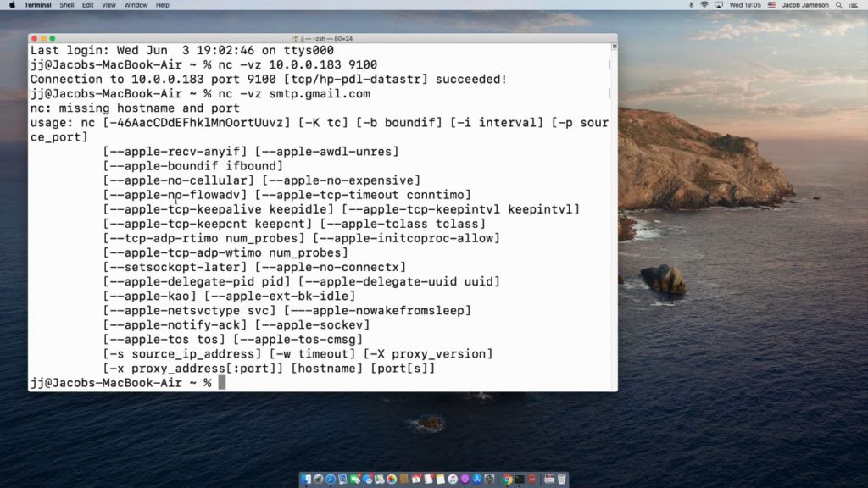Open the Wed 19:05 clock menu
The height and width of the screenshot is (488, 868).
pyautogui.click(x=745, y=5)
